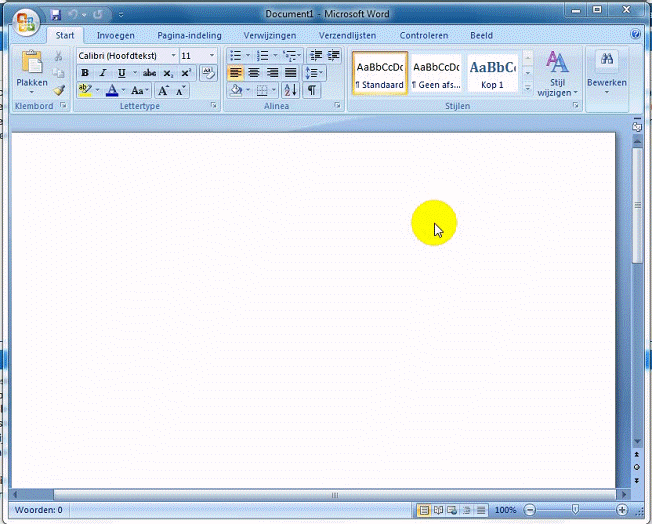This screenshot has width=652, height=524.
Task: Apply the font color A button
Action: coord(112,90)
